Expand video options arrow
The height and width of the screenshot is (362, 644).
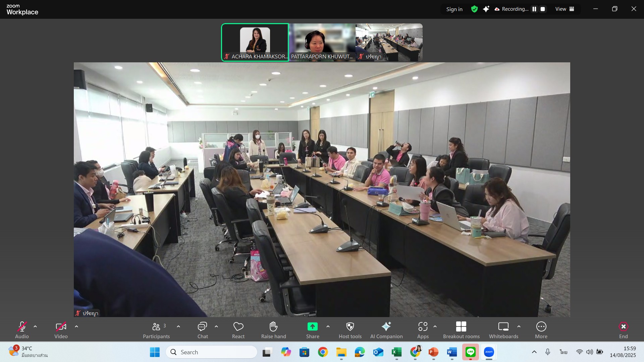click(76, 326)
